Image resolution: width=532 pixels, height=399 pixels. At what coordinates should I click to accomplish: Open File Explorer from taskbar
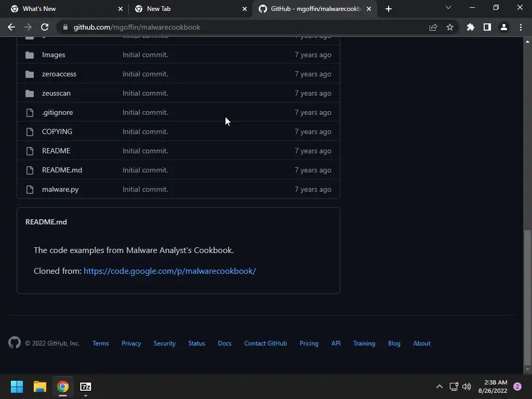click(39, 387)
